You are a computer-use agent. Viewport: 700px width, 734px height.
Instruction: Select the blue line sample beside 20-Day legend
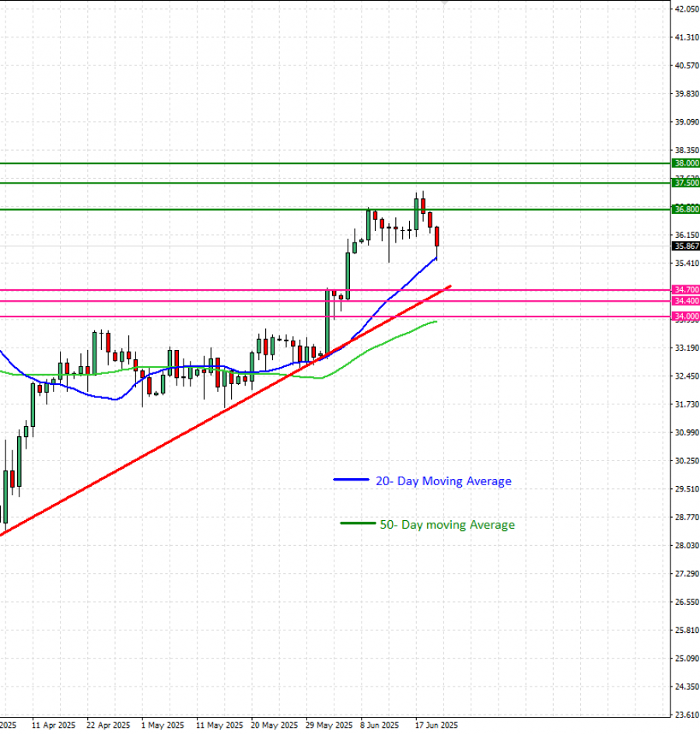(351, 481)
